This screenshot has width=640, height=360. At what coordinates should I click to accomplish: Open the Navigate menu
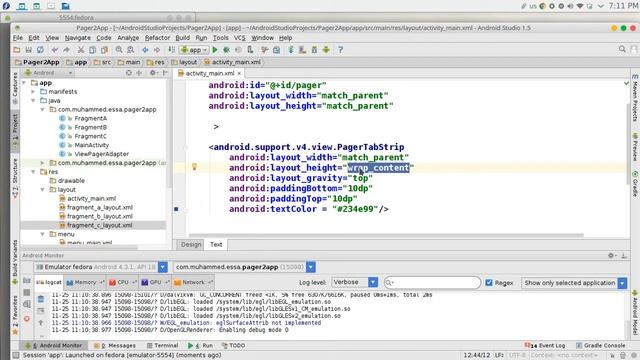pos(78,38)
